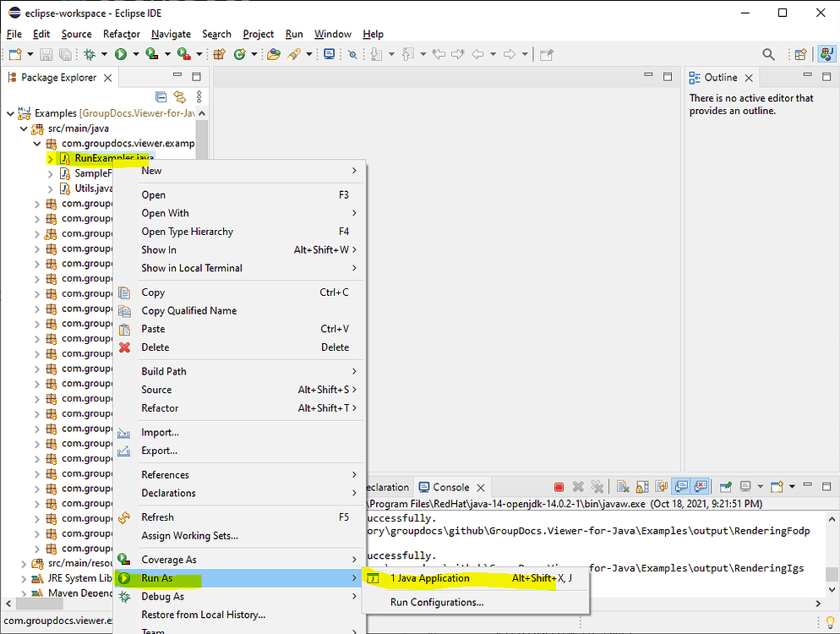Select Debug As in the context menu
Image resolution: width=840 pixels, height=634 pixels.
point(239,597)
